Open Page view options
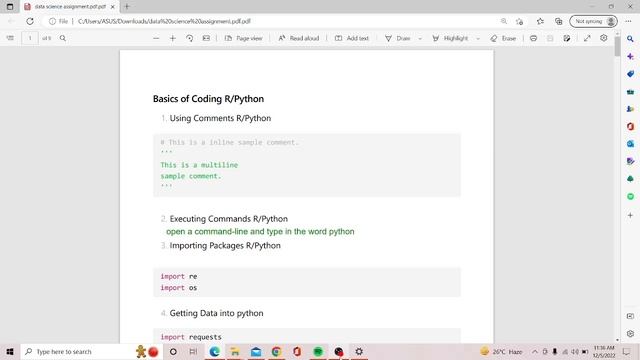 pyautogui.click(x=244, y=38)
